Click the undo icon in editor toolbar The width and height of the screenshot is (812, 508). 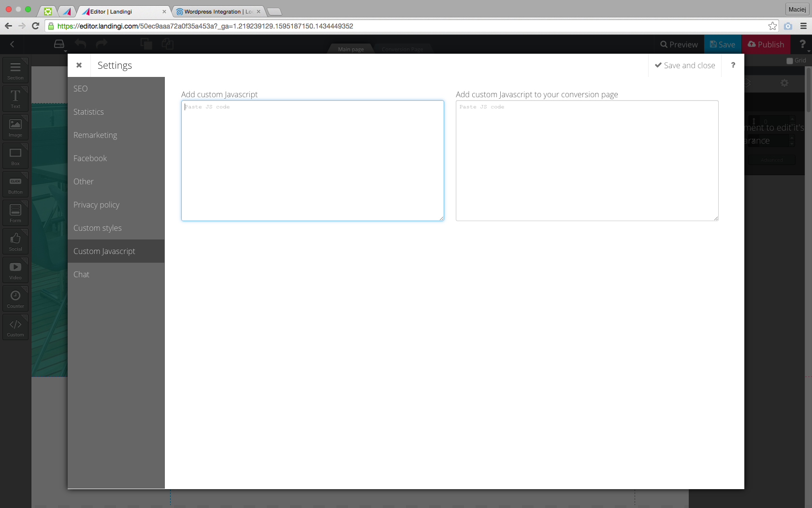[81, 44]
